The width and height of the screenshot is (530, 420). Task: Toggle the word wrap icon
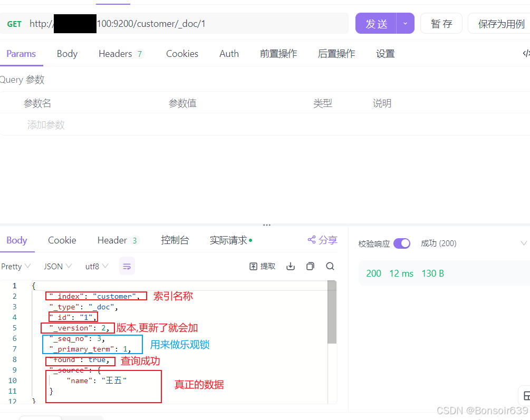(127, 266)
